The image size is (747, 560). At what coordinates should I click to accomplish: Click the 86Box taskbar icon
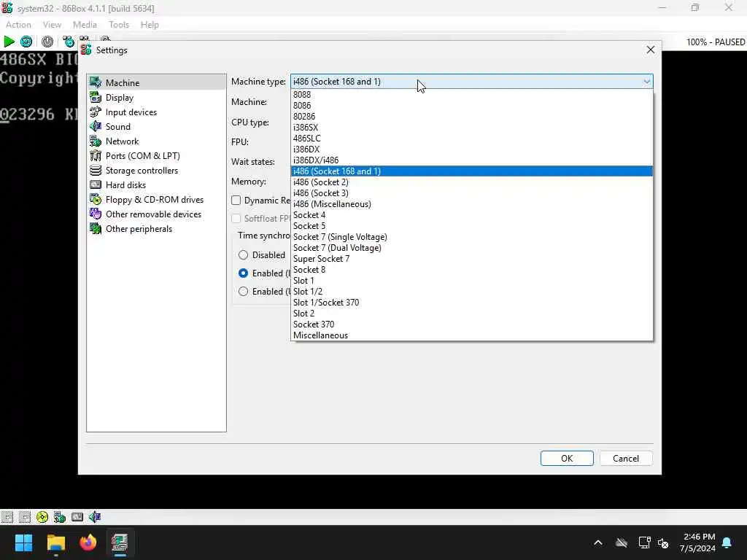120,542
